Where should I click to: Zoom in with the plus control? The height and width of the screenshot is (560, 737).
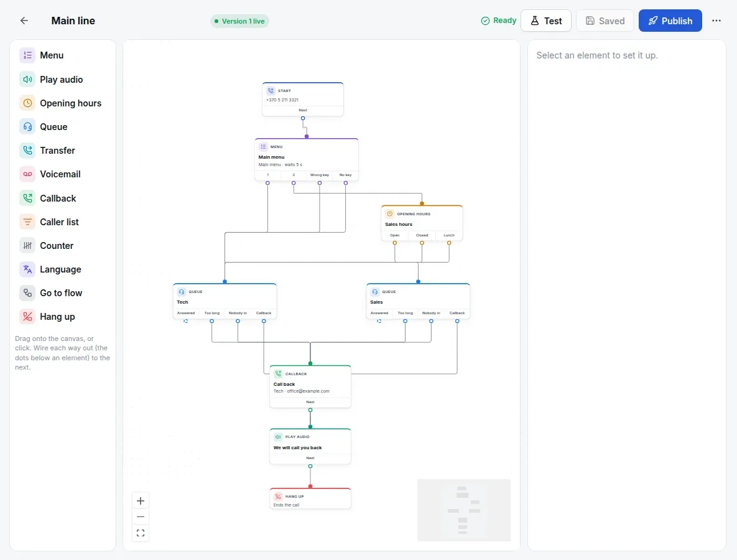click(x=141, y=501)
